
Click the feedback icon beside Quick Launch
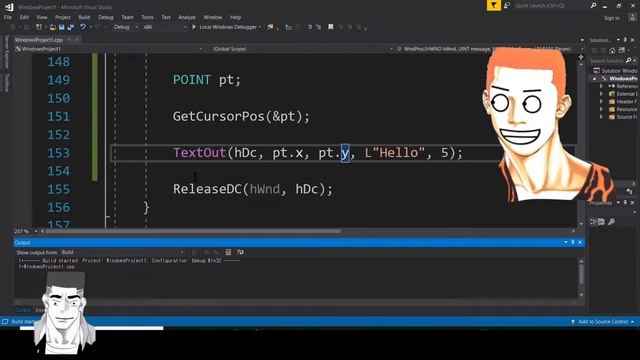pyautogui.click(x=507, y=5)
